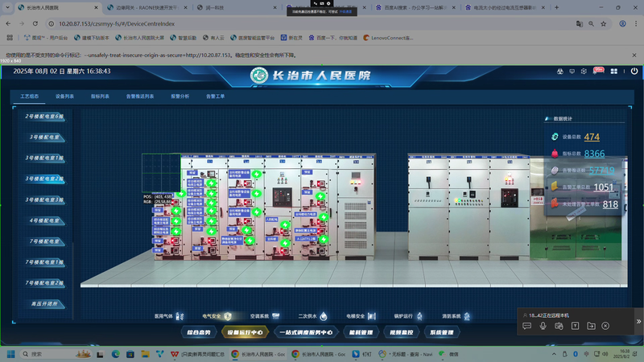644x362 pixels.
Task: Switch to the 报警分析 tab
Action: pyautogui.click(x=180, y=97)
